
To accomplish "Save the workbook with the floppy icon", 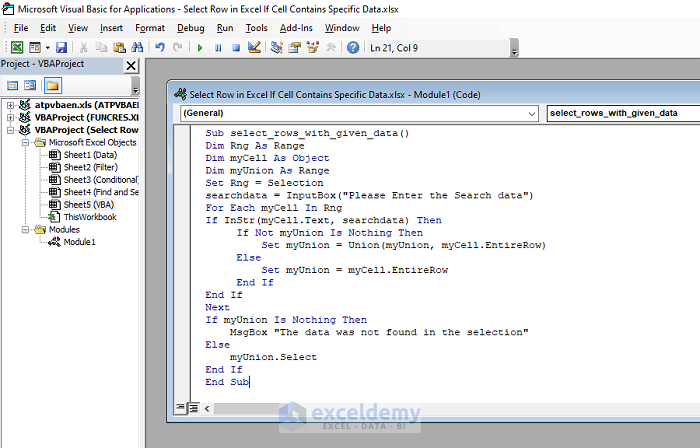I will pos(61,47).
